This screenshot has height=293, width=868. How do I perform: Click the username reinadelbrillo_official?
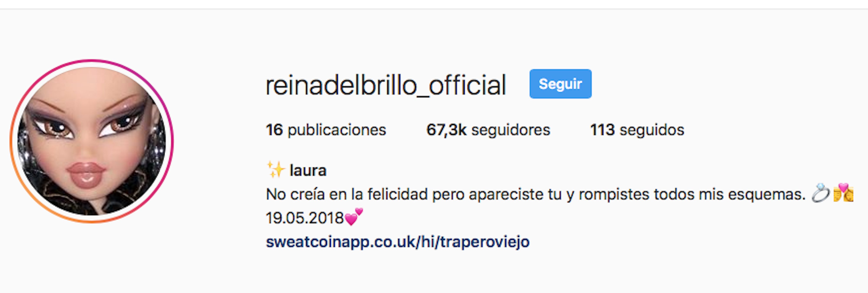(x=386, y=85)
